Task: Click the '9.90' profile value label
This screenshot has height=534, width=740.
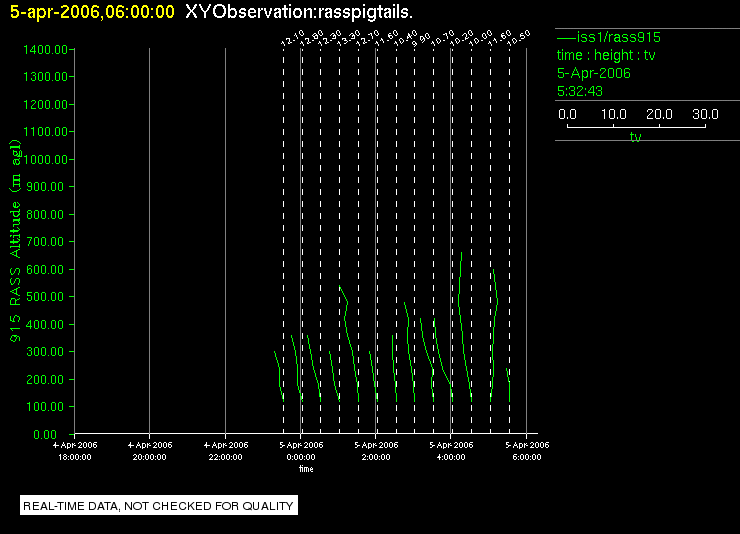Action: [x=421, y=40]
